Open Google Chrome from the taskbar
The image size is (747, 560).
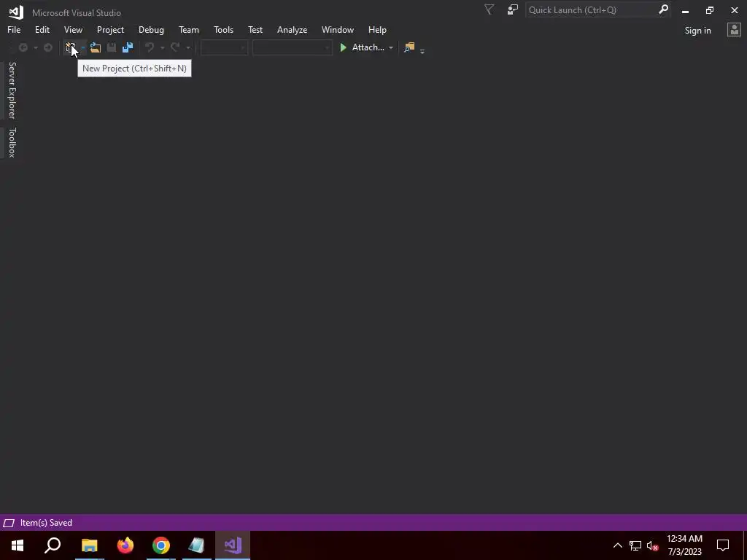161,545
